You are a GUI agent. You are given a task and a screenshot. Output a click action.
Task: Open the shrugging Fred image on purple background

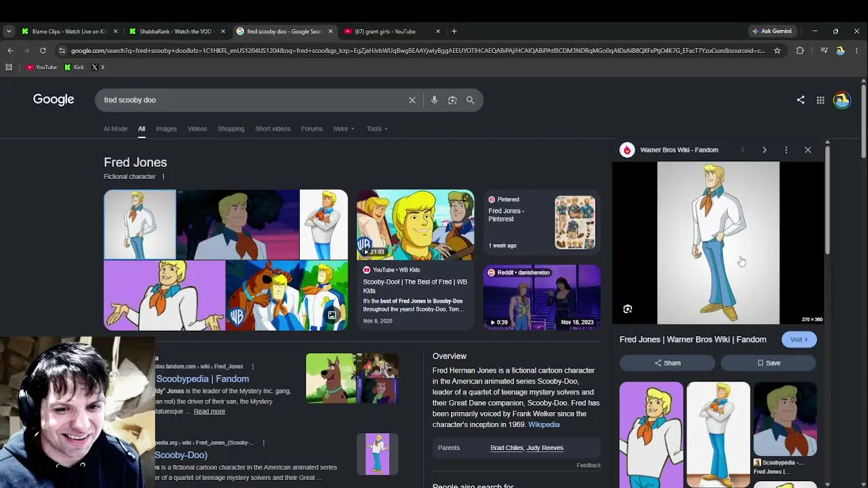click(164, 296)
